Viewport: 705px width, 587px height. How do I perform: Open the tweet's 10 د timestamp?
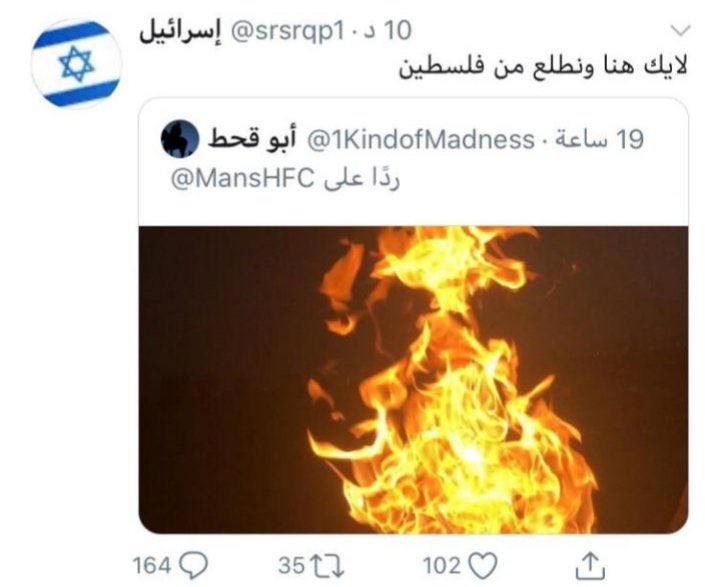click(388, 31)
